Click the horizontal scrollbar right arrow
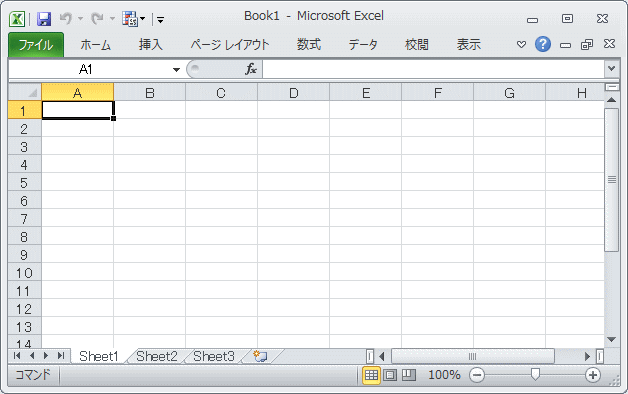 (x=587, y=356)
